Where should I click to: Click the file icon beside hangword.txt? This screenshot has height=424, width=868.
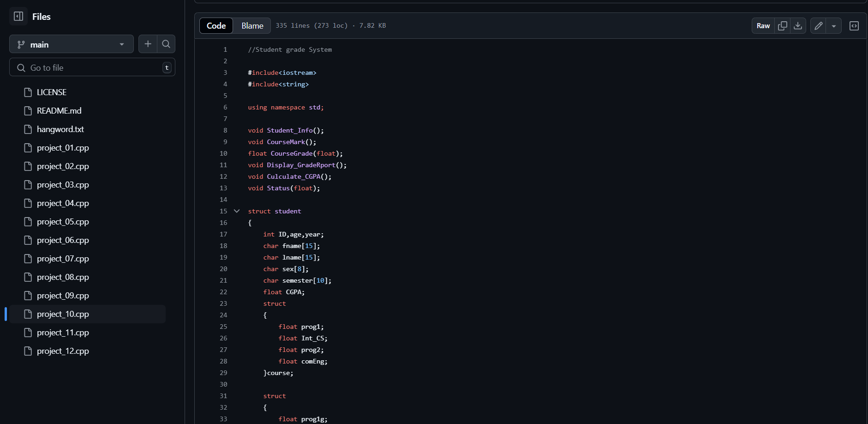tap(28, 129)
